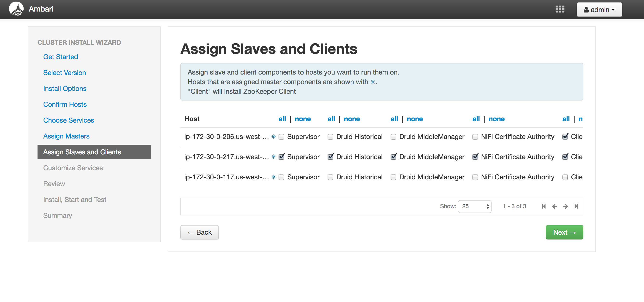Viewport: 644px width, 302px height.
Task: Click master asterisk on ip-172-30-0-117 host
Action: click(273, 177)
